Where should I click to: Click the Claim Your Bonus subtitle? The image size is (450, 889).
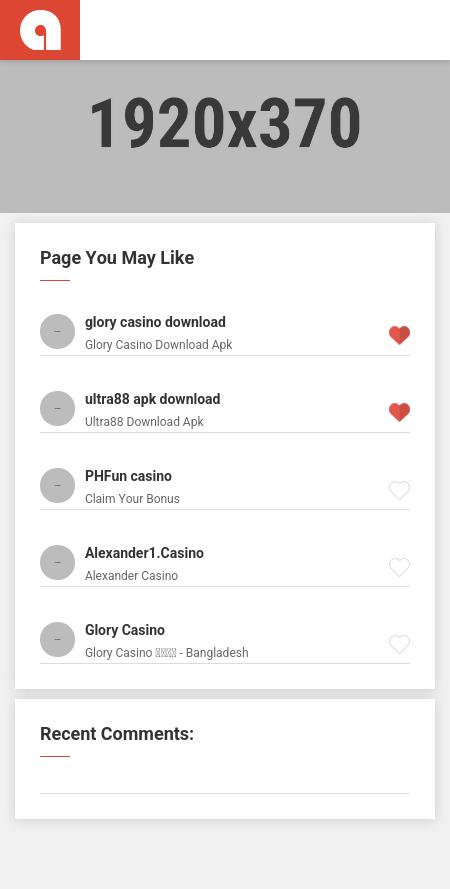132,499
